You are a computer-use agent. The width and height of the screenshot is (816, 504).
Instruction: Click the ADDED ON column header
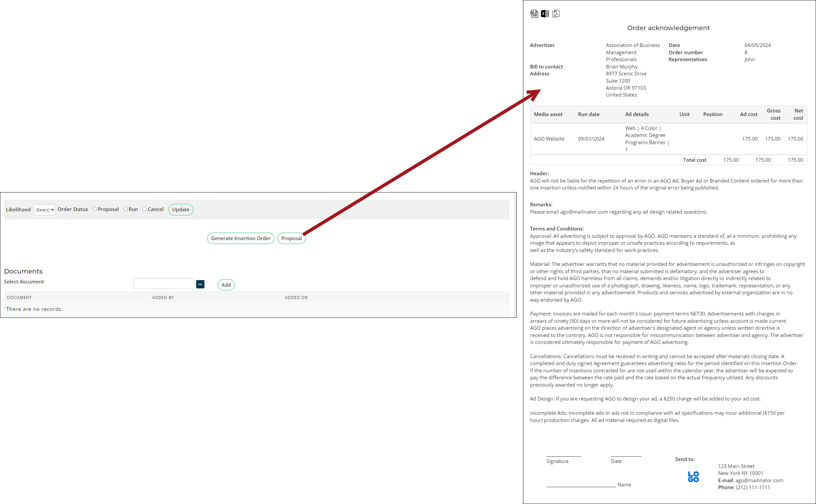click(296, 297)
